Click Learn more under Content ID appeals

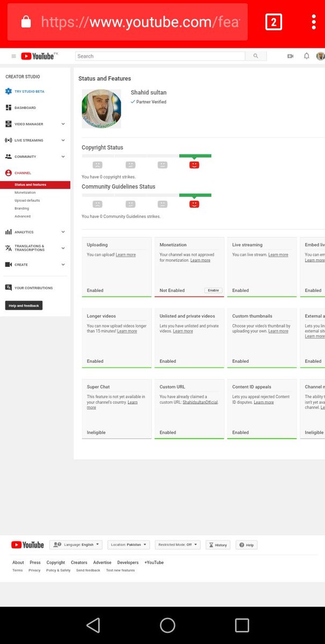pos(264,402)
